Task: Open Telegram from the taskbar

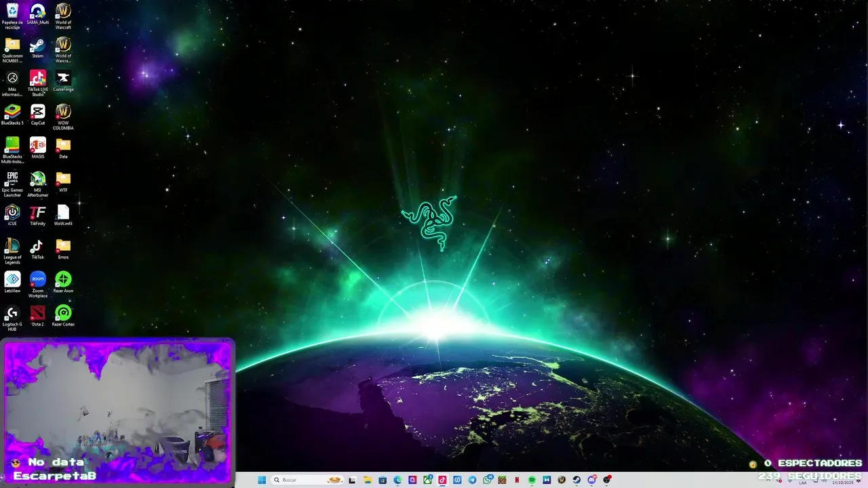Action: click(472, 480)
